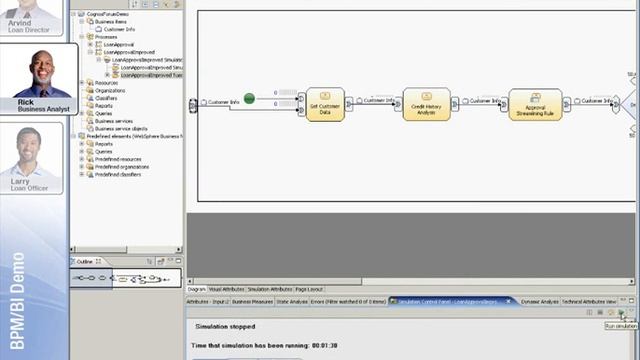Click the Outline panel link-view toolbar icon
The image size is (640, 360).
point(161,261)
